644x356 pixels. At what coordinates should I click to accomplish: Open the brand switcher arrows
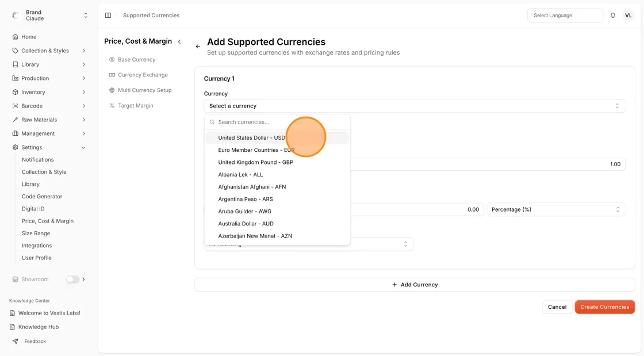[x=86, y=15]
